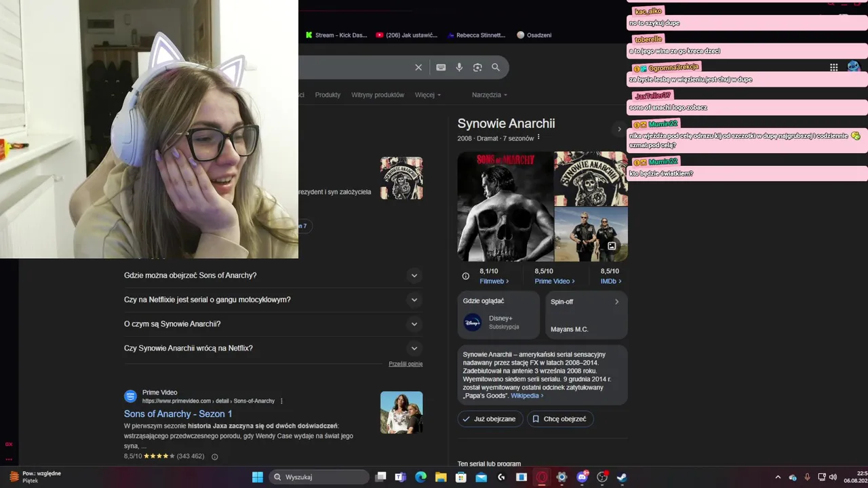The image size is (868, 488).
Task: Switch to the YouTube Jak ustawić tab
Action: click(407, 35)
